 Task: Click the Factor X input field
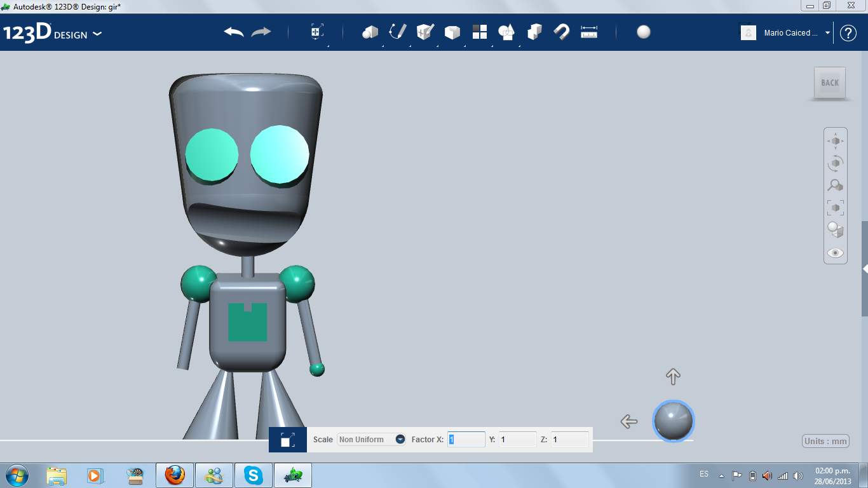[466, 439]
